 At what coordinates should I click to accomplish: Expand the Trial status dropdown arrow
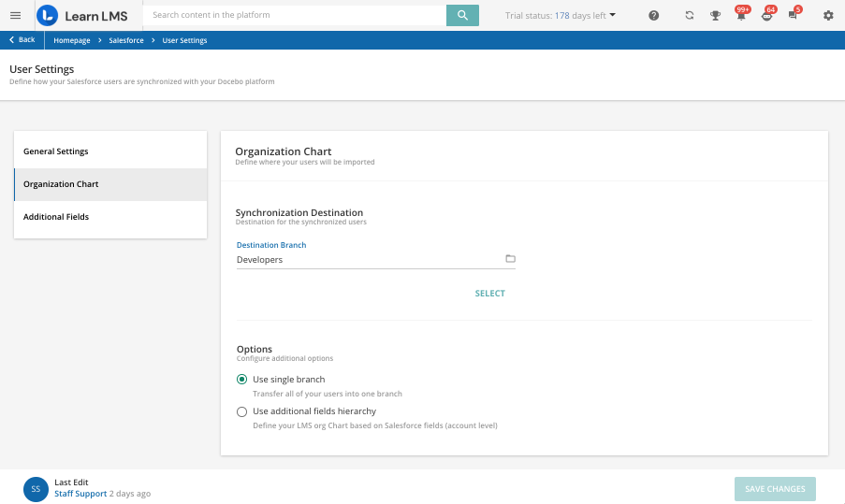[612, 15]
